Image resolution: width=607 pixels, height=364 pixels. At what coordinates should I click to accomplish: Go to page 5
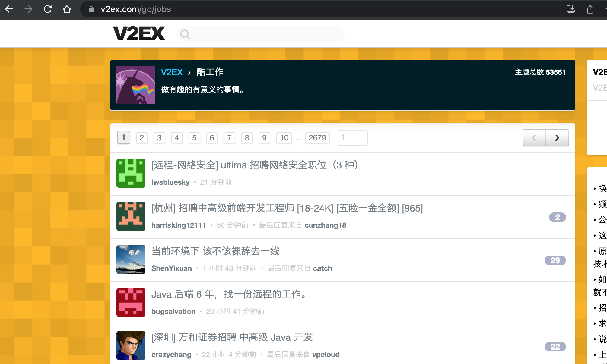click(194, 138)
